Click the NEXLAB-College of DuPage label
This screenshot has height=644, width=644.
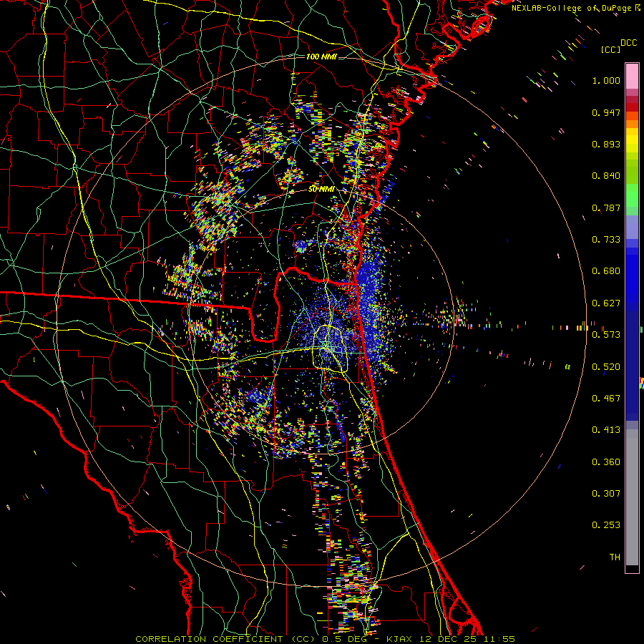point(571,8)
